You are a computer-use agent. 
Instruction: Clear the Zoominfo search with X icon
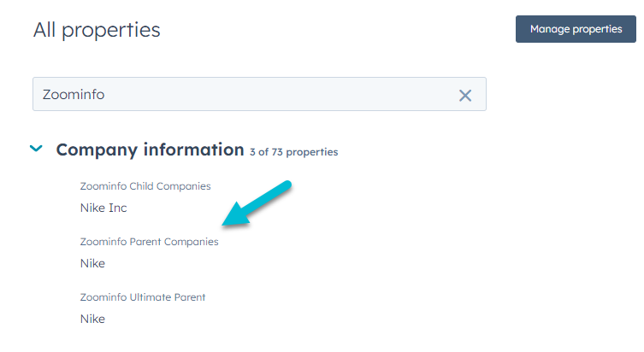point(465,95)
